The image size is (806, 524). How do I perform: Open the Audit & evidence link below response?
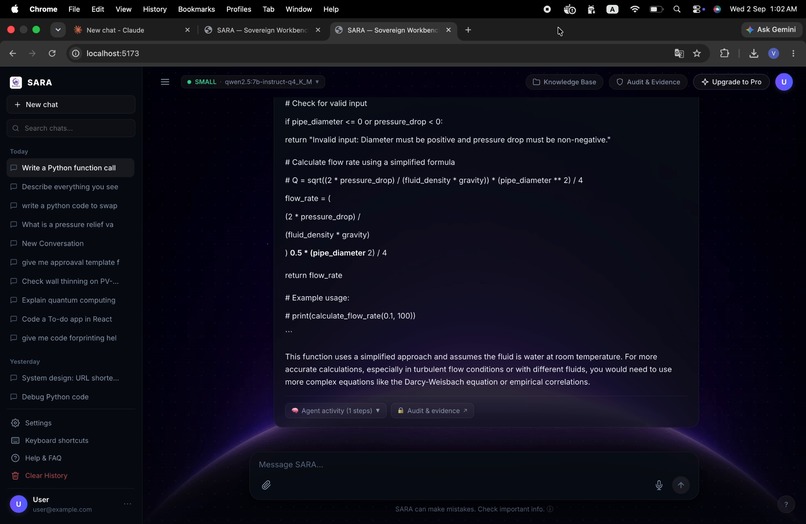[432, 410]
